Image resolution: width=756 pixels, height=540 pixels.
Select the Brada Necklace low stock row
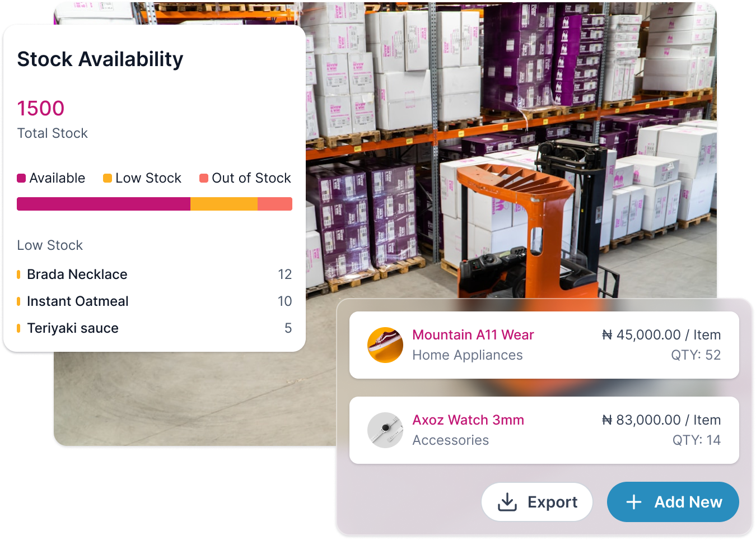[x=155, y=274]
